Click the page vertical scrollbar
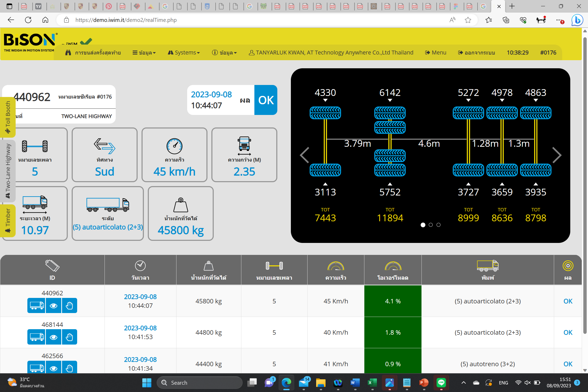The width and height of the screenshot is (588, 392). coord(585,182)
